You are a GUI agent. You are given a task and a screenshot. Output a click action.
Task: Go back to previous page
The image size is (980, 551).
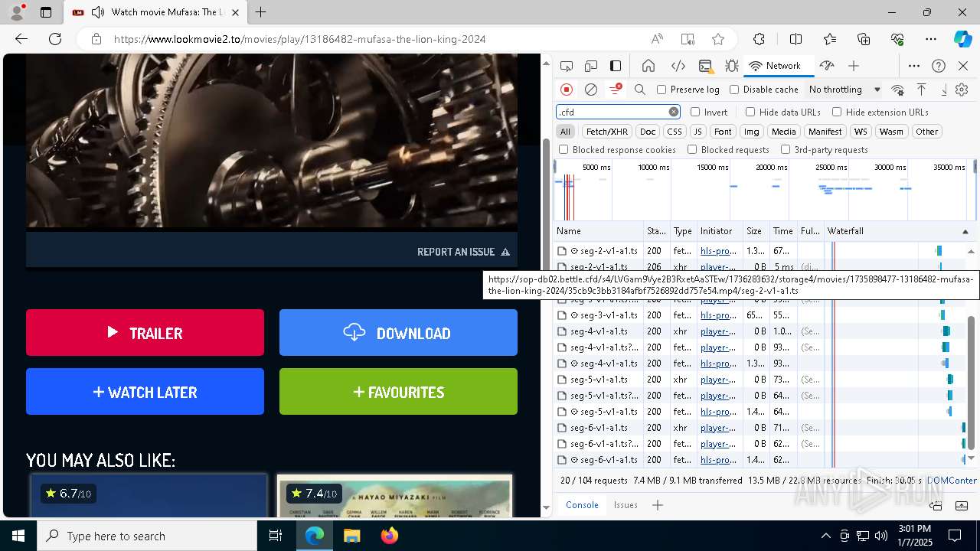coord(21,39)
